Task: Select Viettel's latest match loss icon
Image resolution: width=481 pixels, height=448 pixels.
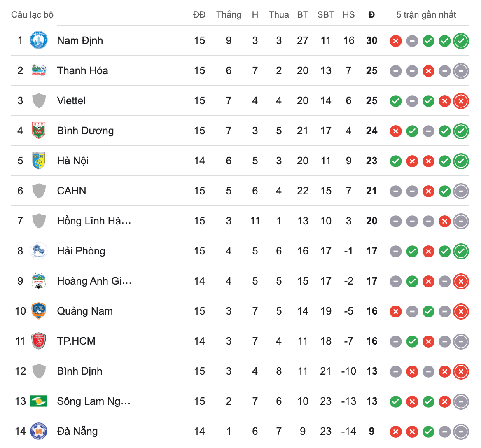Action: click(x=461, y=101)
